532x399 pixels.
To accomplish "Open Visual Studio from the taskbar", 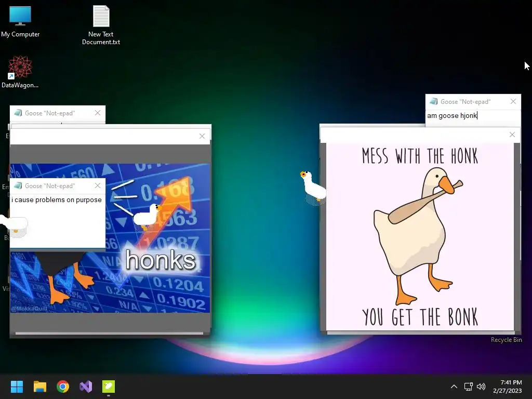I will point(86,387).
